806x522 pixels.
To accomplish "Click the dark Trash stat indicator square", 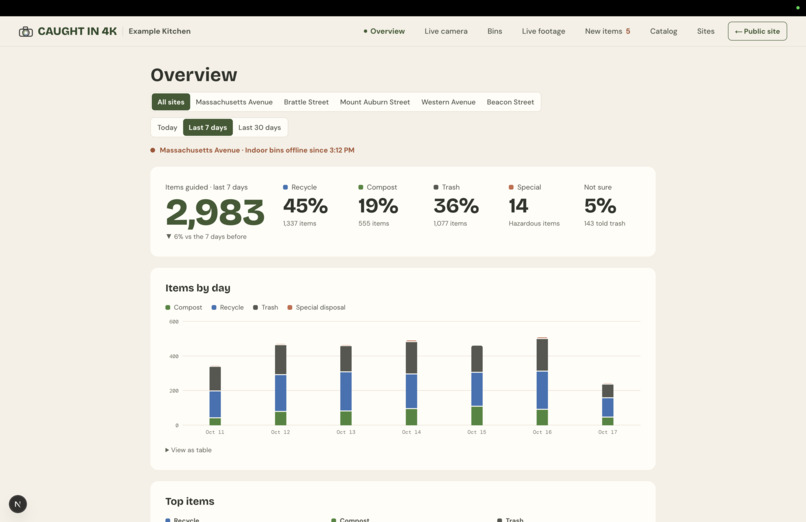I will pos(436,188).
